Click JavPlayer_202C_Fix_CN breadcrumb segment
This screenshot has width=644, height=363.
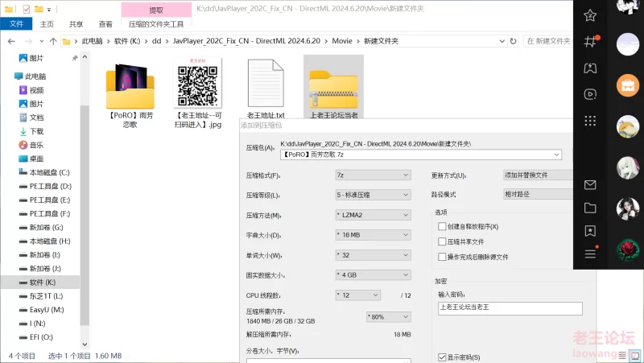click(246, 41)
